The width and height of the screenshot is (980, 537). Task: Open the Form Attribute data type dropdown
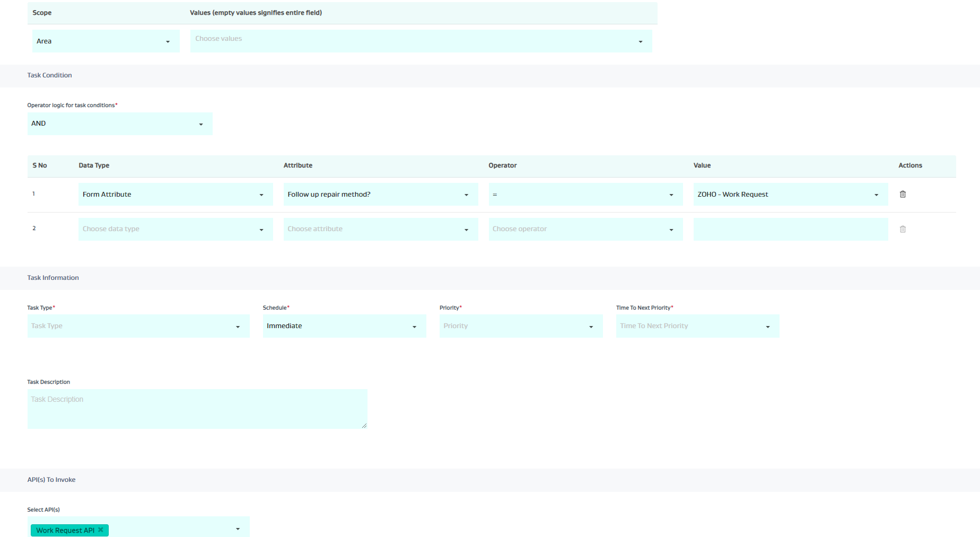pyautogui.click(x=175, y=195)
